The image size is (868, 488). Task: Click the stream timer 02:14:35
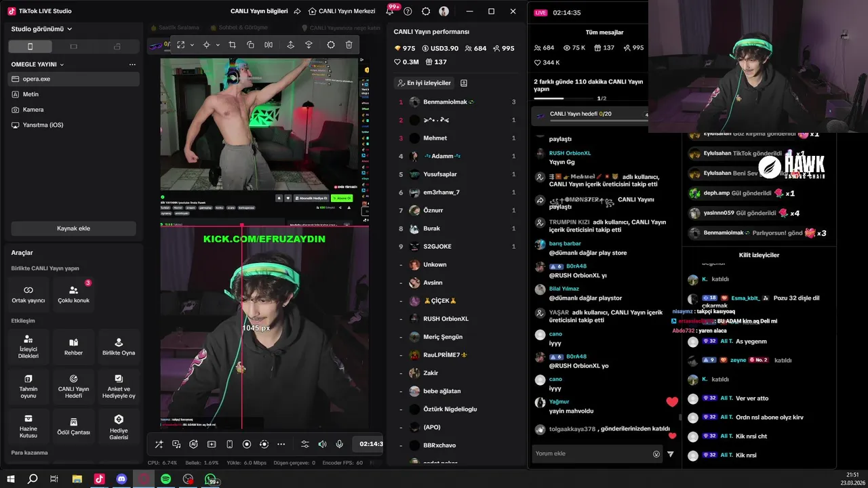(566, 12)
